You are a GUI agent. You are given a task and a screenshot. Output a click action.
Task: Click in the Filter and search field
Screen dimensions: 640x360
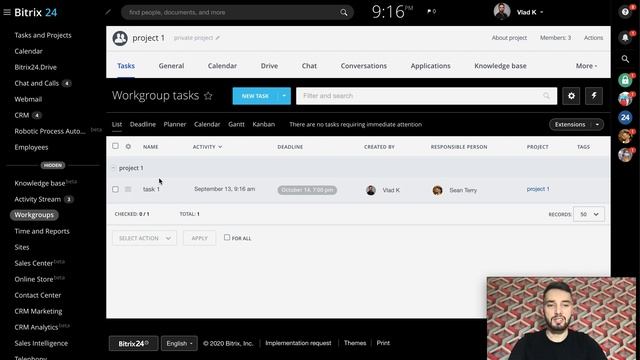427,96
